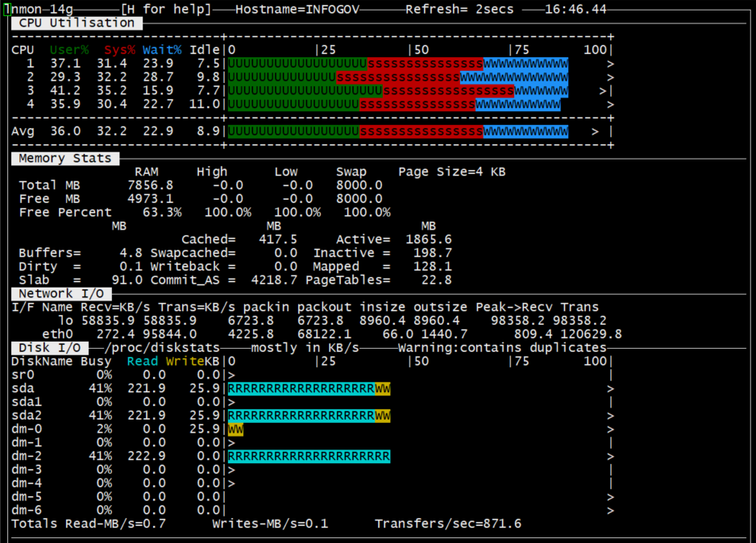Click RAM free percent 63.3%
The image size is (756, 543).
(162, 213)
